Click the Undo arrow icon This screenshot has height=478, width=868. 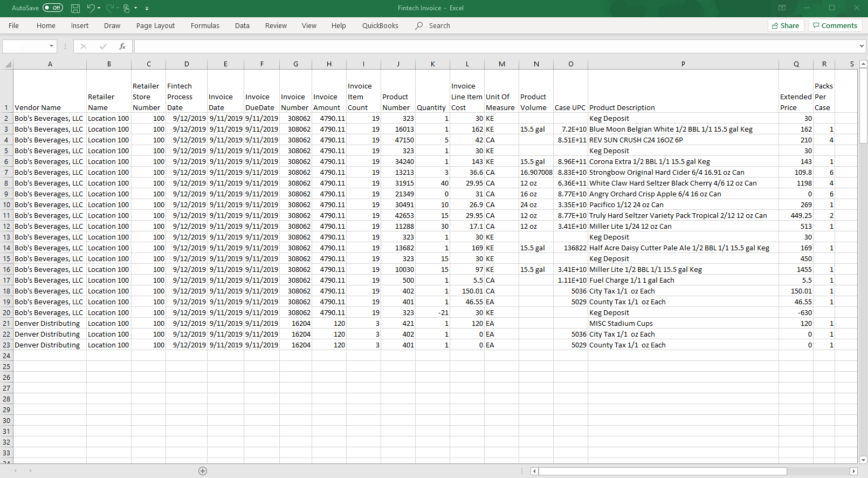91,8
